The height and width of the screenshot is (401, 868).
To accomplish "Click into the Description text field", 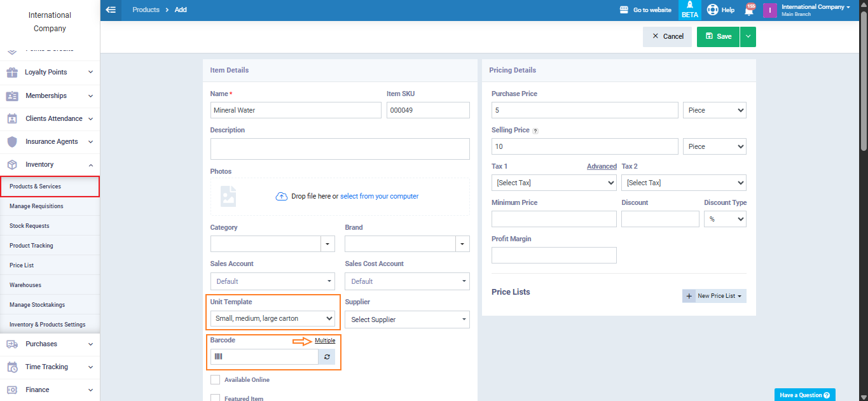I will [x=340, y=149].
